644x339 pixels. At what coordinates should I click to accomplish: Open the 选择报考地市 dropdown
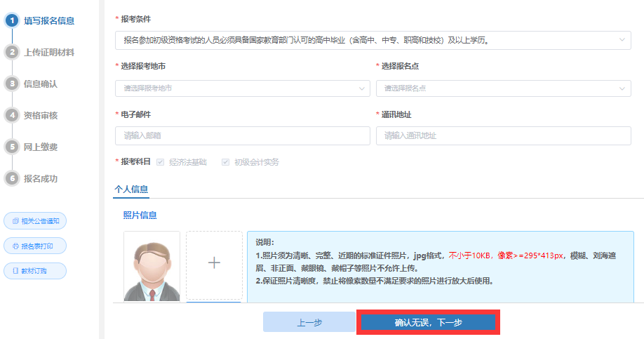pyautogui.click(x=242, y=88)
